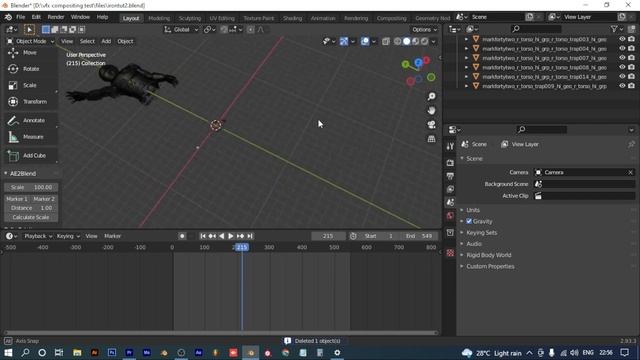Click the viewport zoom magnifier gizmo
The width and height of the screenshot is (640, 360).
(431, 96)
